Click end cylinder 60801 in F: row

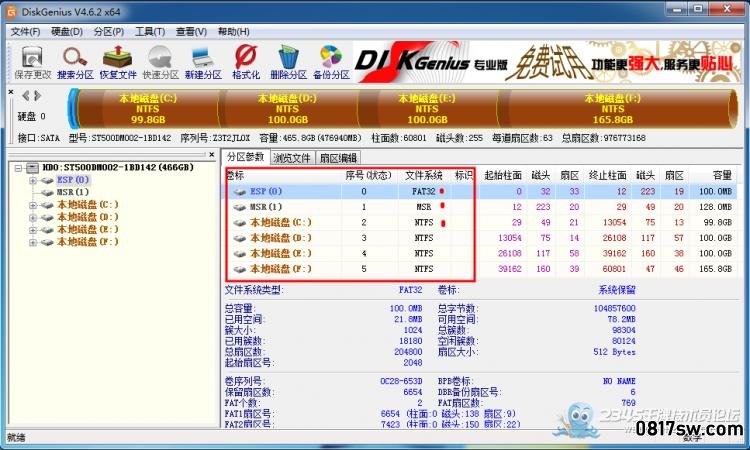[x=614, y=269]
